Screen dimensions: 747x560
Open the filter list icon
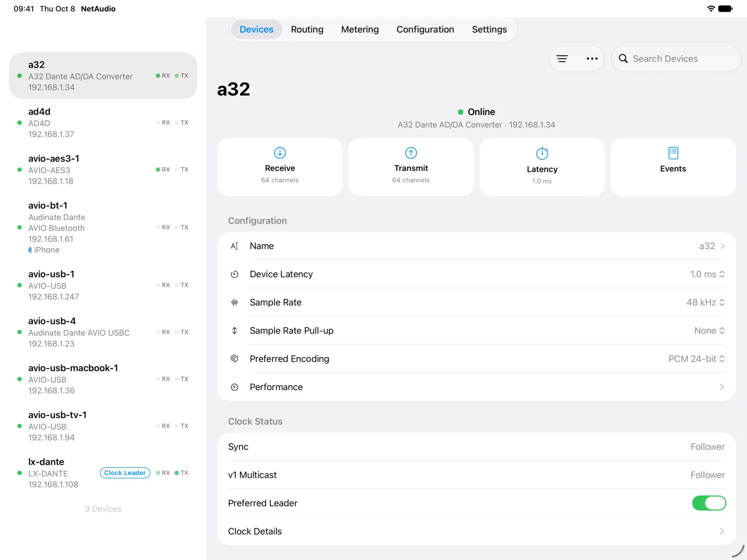pos(562,59)
